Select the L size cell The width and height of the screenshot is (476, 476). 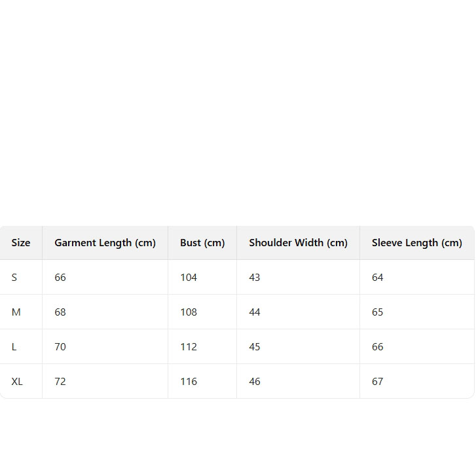[x=14, y=347]
